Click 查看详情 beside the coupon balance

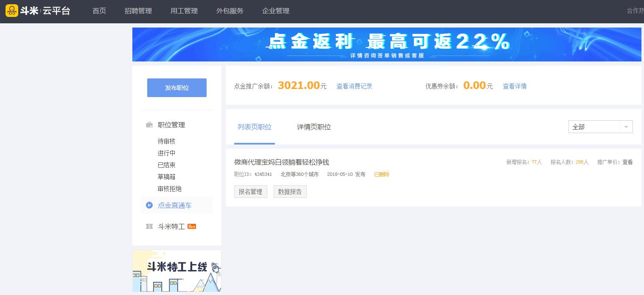pyautogui.click(x=515, y=86)
